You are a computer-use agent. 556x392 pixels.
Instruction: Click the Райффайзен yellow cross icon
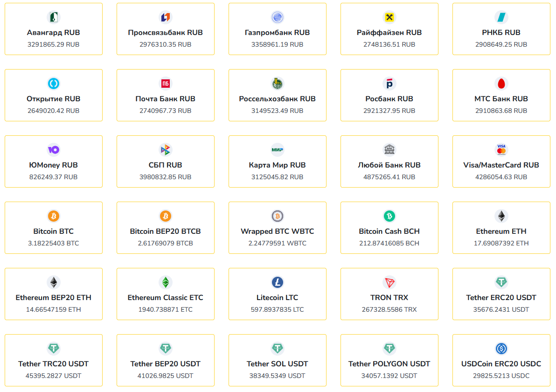[x=389, y=17]
